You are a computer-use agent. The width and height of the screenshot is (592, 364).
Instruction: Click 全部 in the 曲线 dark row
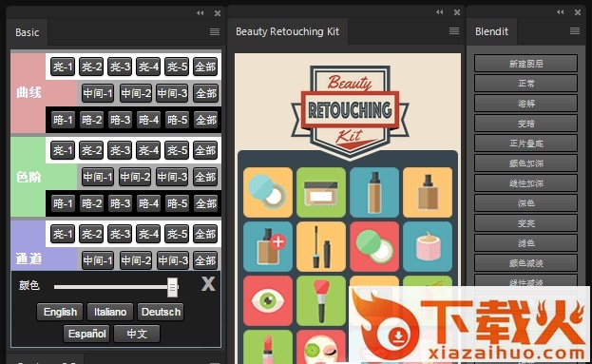tap(206, 120)
